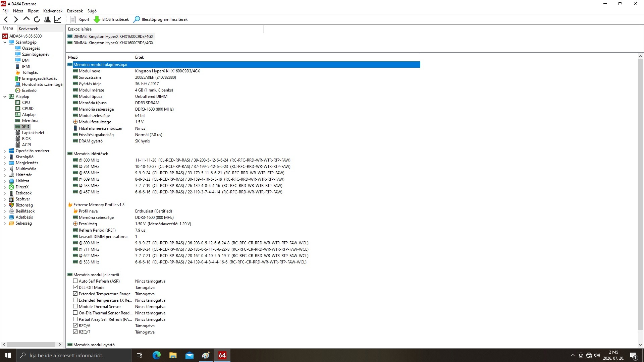
Task: Toggle the RZQ/7 checkbox
Action: [75, 332]
